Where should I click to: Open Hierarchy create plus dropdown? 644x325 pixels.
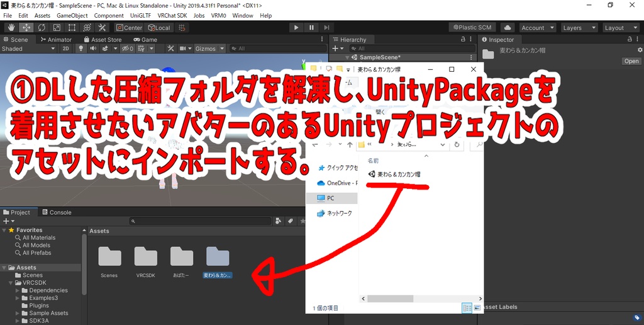point(337,48)
